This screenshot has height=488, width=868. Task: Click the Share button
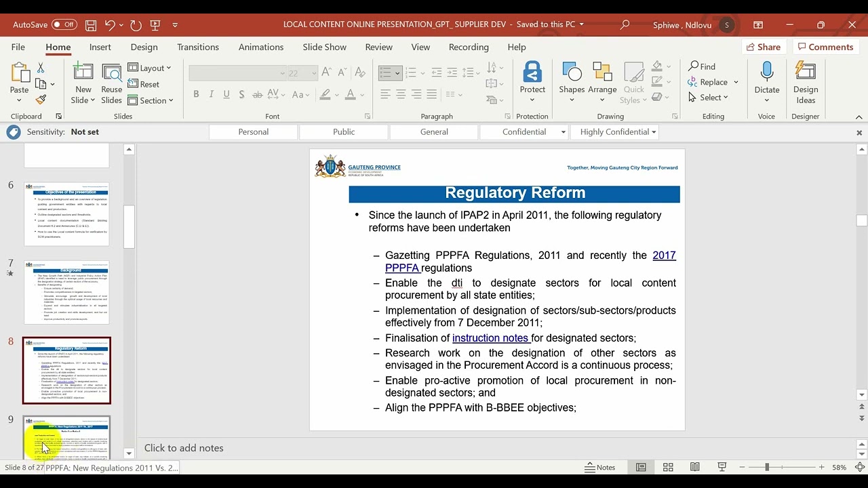tap(764, 47)
